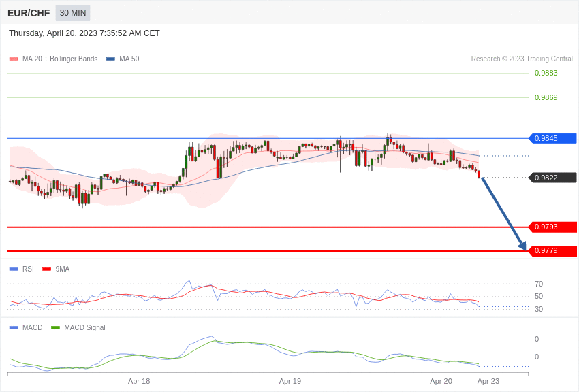Click the MA 20 + Bollinger Bands legend label
Screen dimensions: 579x392
coord(60,59)
